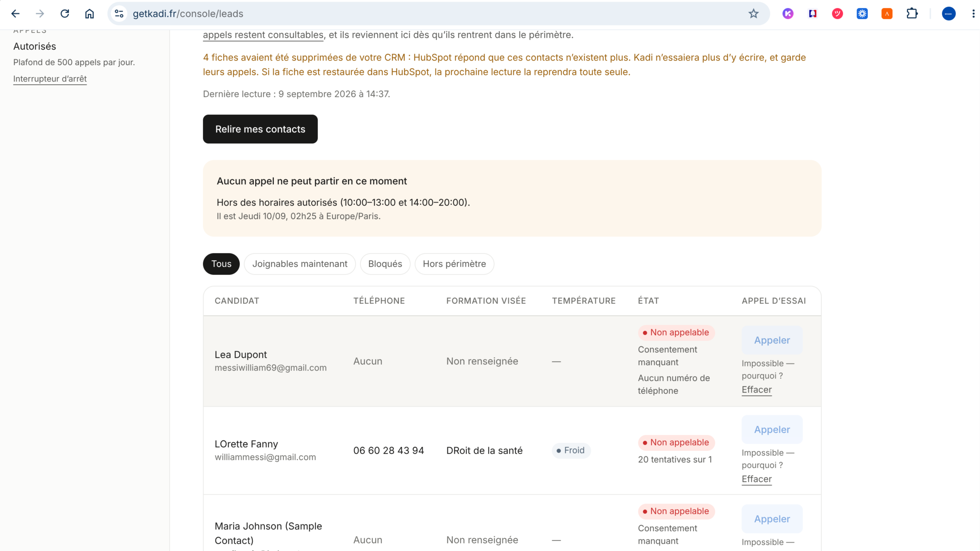Click Effacer in LOrette Fanny's row
980x551 pixels.
click(757, 479)
